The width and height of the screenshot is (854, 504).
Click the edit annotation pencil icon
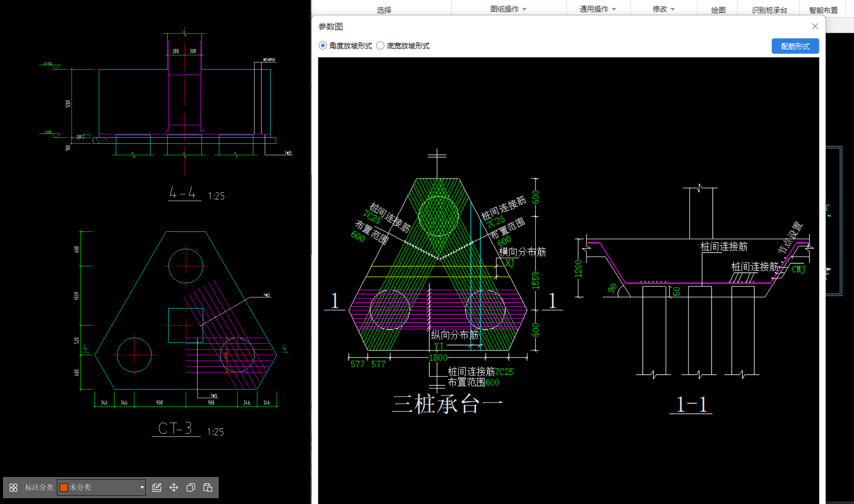click(x=157, y=487)
